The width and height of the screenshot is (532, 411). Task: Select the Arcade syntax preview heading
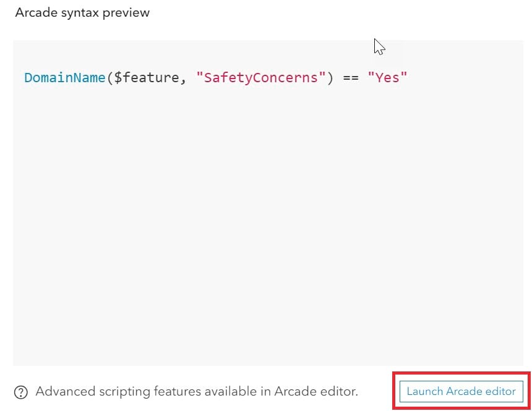click(x=82, y=12)
